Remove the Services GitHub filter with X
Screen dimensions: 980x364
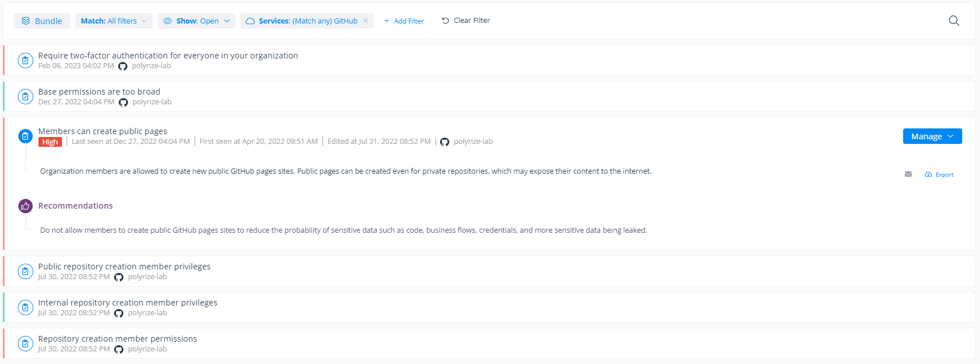(365, 21)
